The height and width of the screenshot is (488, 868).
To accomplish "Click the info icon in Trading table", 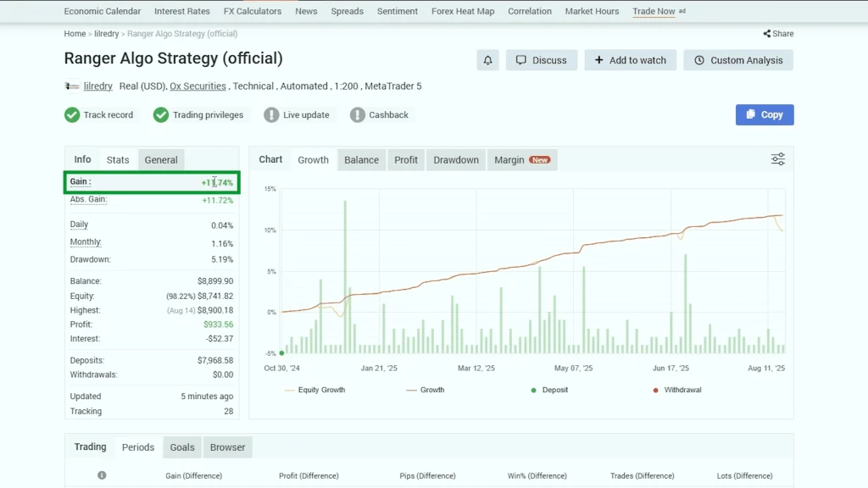I will [102, 475].
